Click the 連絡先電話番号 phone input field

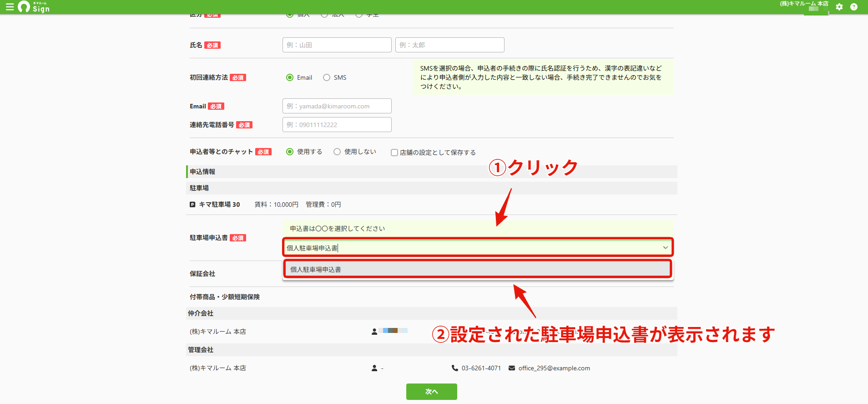pyautogui.click(x=337, y=125)
